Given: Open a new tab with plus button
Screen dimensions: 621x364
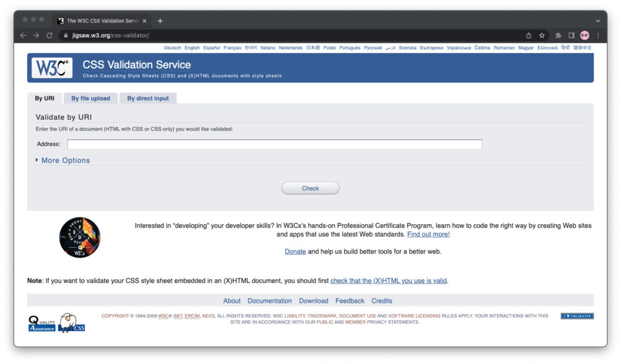Looking at the screenshot, I should [160, 21].
